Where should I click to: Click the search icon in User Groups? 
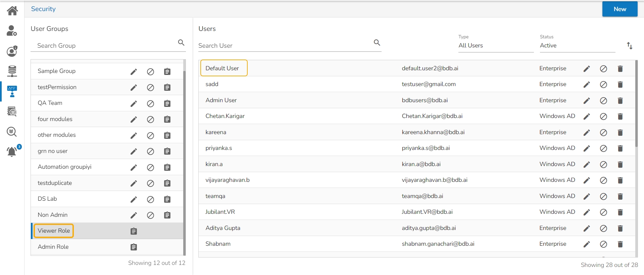tap(181, 43)
